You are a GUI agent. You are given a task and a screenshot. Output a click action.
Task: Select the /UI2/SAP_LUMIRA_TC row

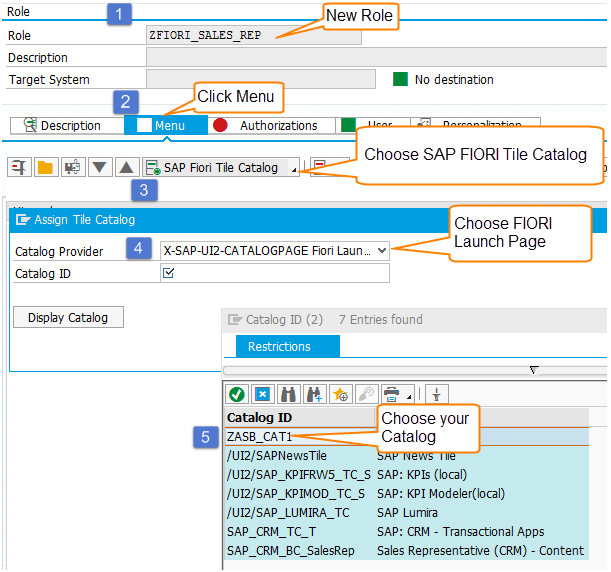tap(407, 513)
